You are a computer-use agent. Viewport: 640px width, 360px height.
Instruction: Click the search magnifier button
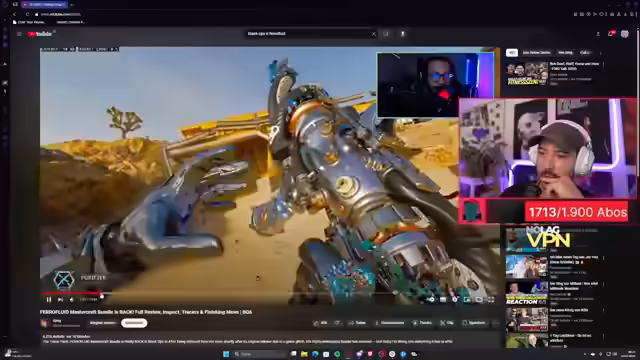[x=386, y=34]
